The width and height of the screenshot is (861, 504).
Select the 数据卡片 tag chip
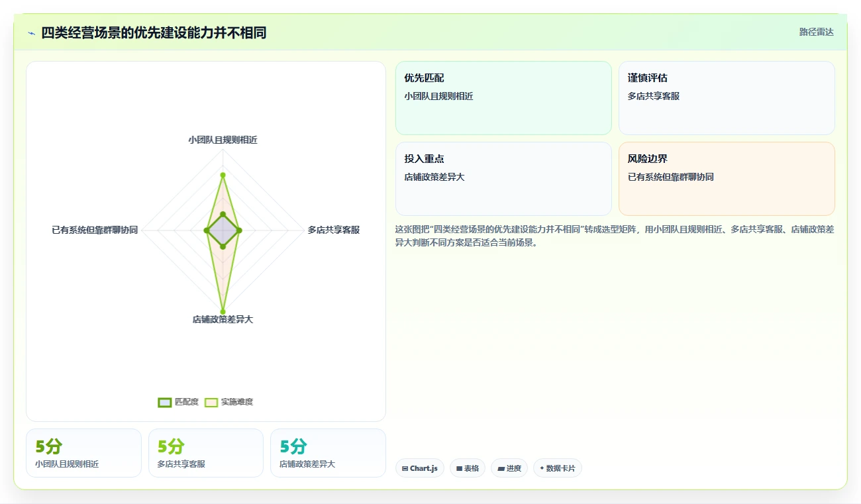[x=558, y=468]
